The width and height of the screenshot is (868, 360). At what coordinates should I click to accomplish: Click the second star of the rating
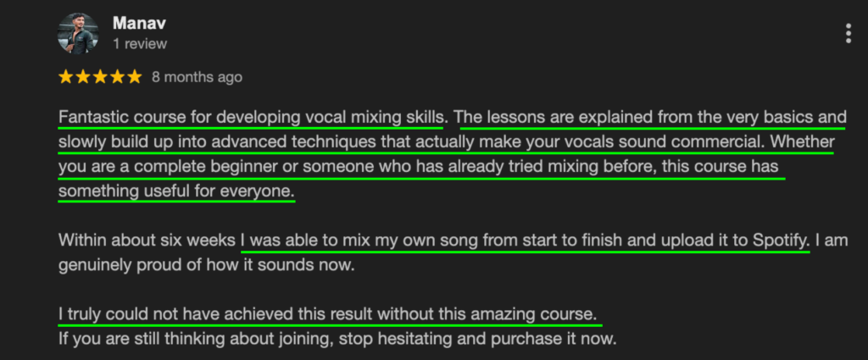[82, 77]
